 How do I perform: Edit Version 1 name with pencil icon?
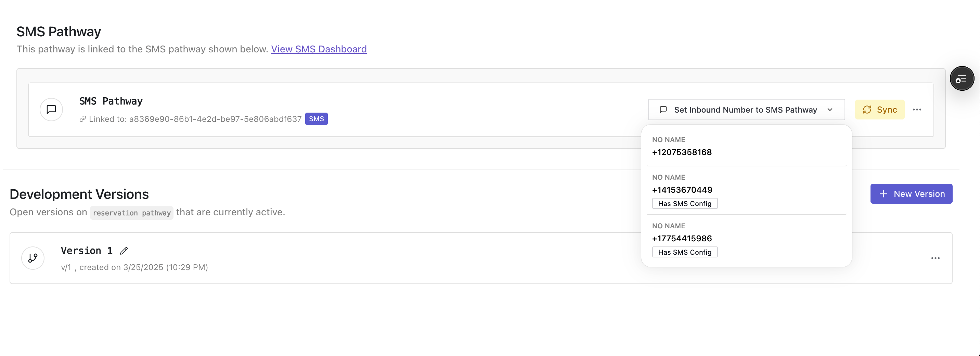124,251
